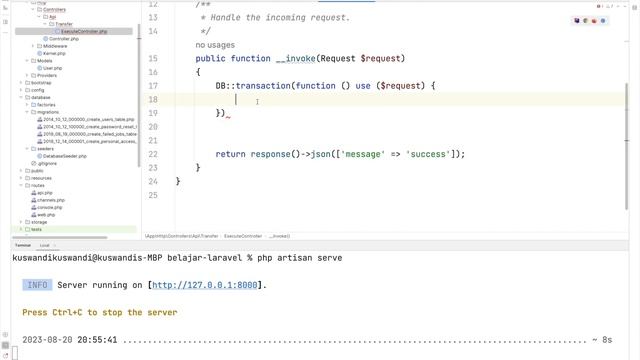Open the http://127.0.0.1:8000 server link
This screenshot has height=360, width=640.
[204, 285]
